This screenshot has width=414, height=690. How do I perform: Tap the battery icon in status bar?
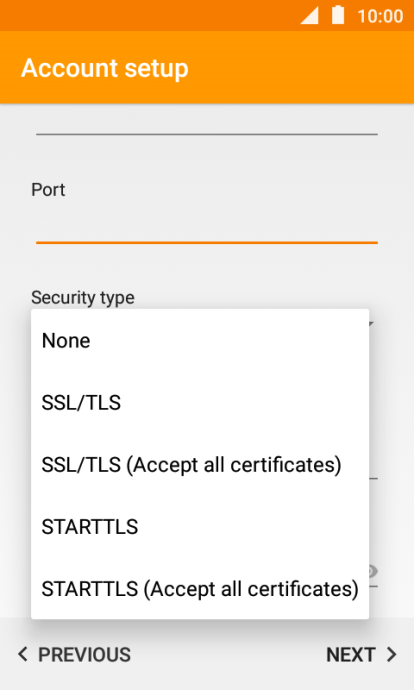click(x=338, y=15)
